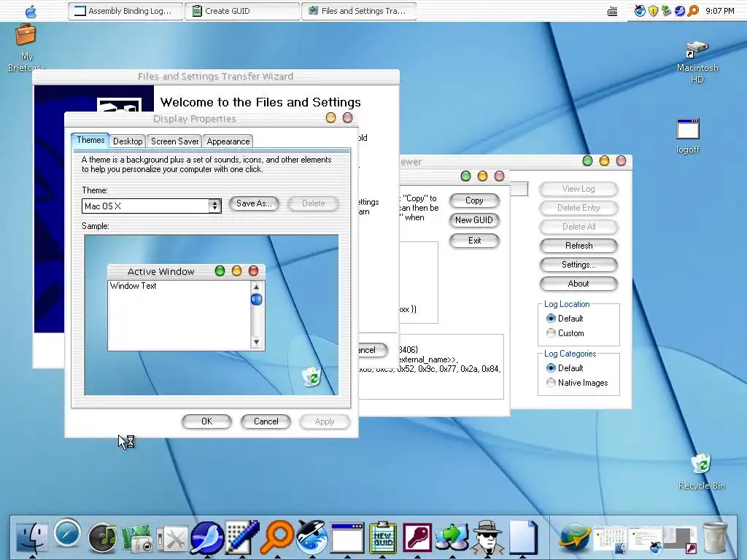Click Exit in the Create GUID window

[474, 241]
